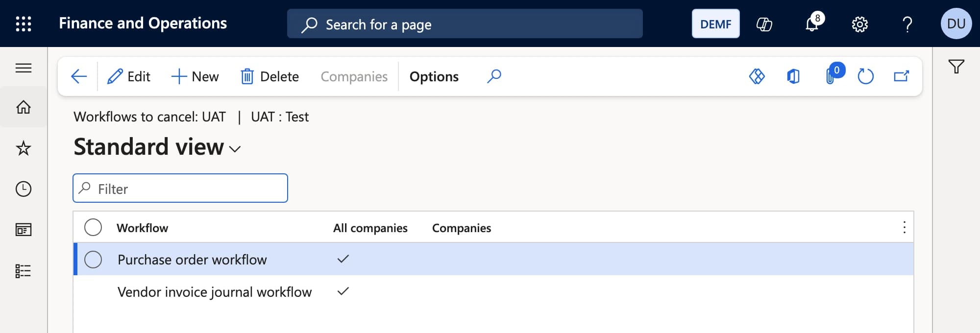Toggle All companies check for Purchase order workflow
Viewport: 980px width, 333px height.
pos(343,259)
